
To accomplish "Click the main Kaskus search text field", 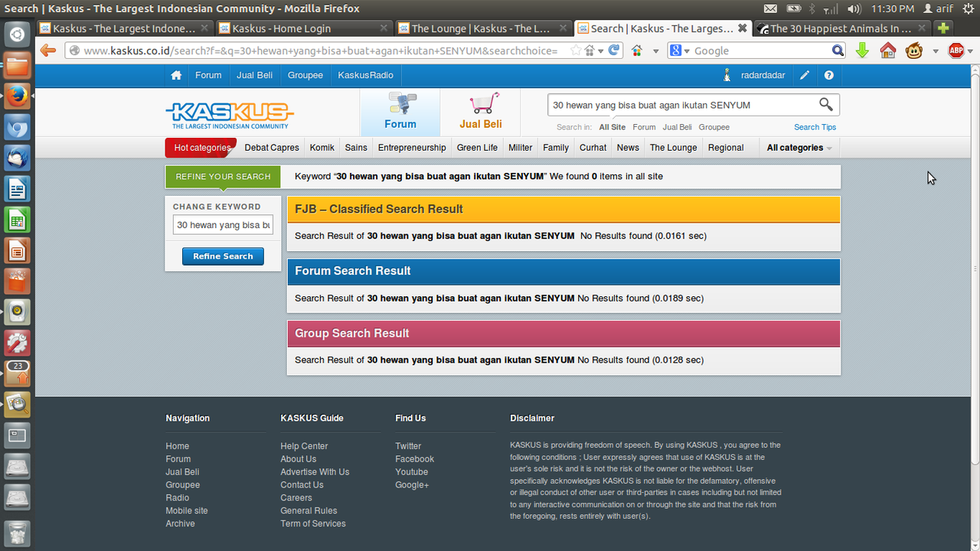I will pos(681,105).
